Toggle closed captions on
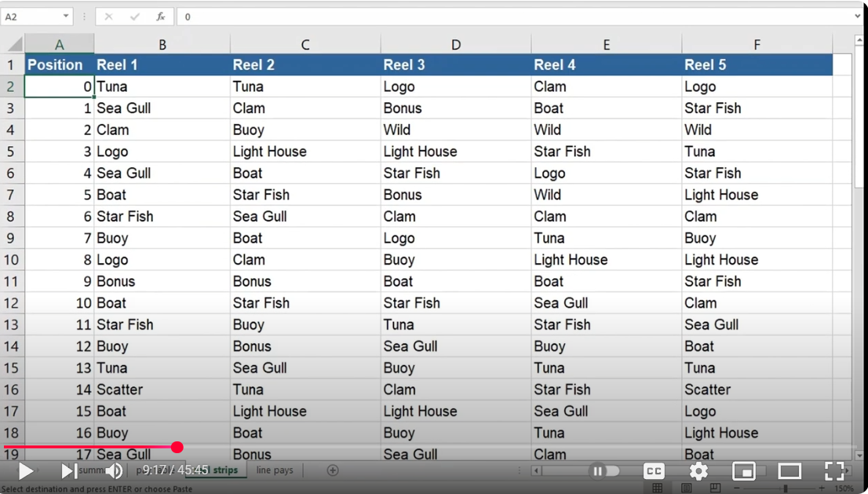The width and height of the screenshot is (868, 494). [653, 470]
